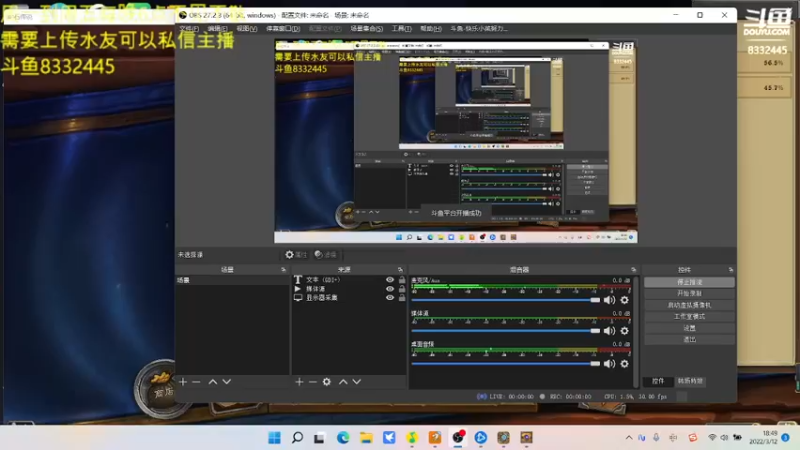The width and height of the screenshot is (800, 450).
Task: Expand the hidden system tray icons chevron
Action: (629, 438)
